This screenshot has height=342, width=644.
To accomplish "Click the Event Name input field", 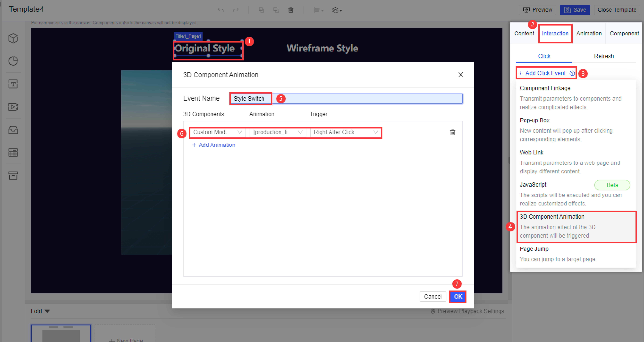I will (346, 99).
